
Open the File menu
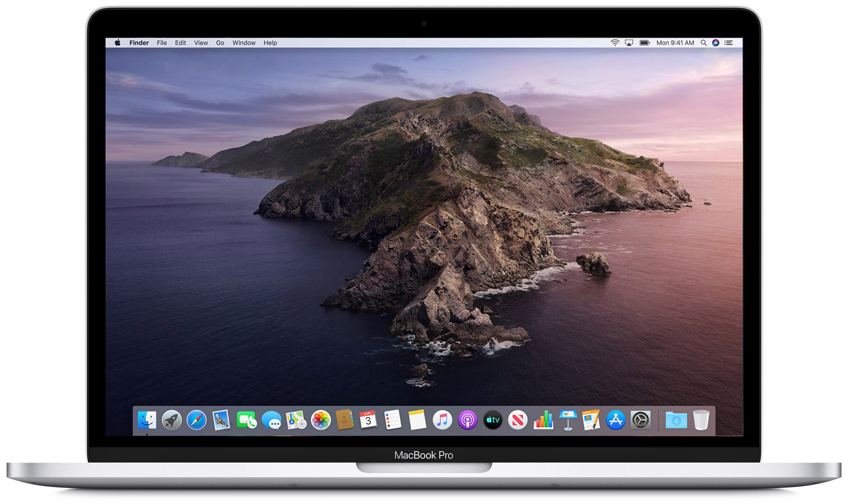click(162, 43)
